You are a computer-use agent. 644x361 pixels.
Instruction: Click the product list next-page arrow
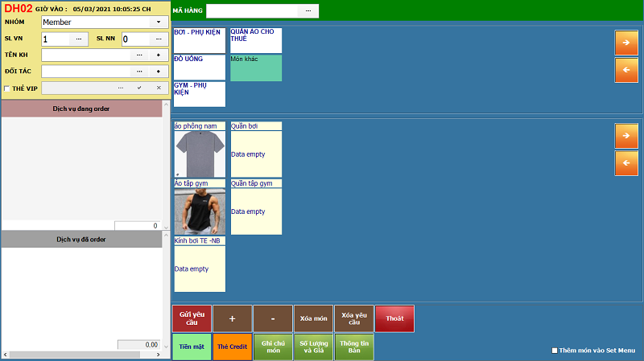click(626, 136)
